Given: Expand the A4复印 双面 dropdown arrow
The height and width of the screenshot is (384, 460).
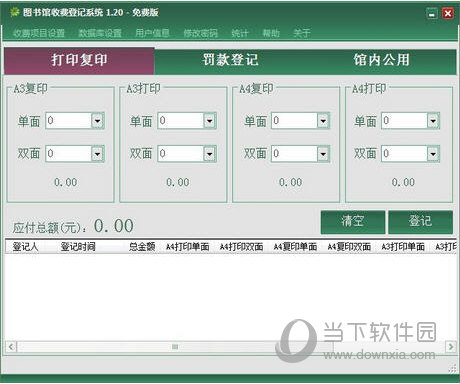Looking at the screenshot, I should point(323,154).
